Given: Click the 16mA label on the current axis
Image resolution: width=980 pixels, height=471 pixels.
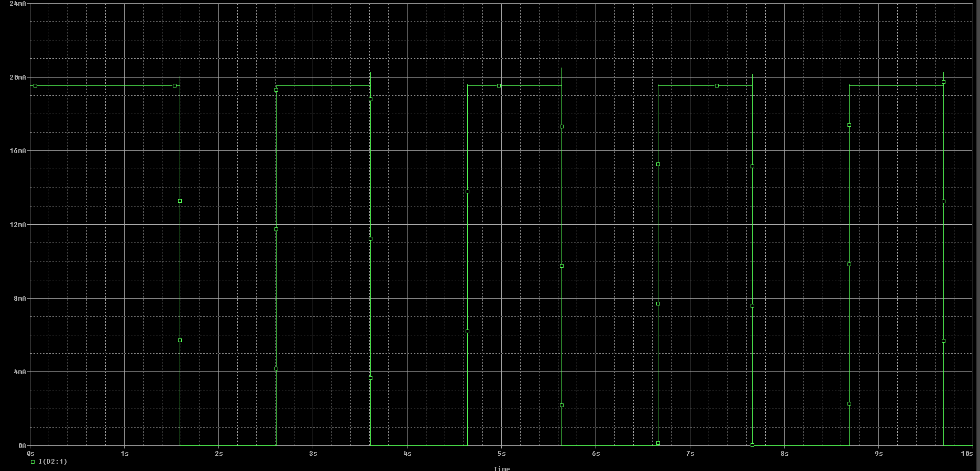Looking at the screenshot, I should pos(18,151).
